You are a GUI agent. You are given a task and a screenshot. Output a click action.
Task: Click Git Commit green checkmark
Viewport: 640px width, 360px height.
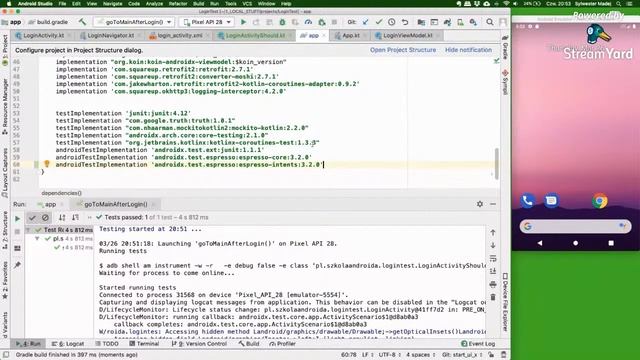pyautogui.click(x=379, y=22)
